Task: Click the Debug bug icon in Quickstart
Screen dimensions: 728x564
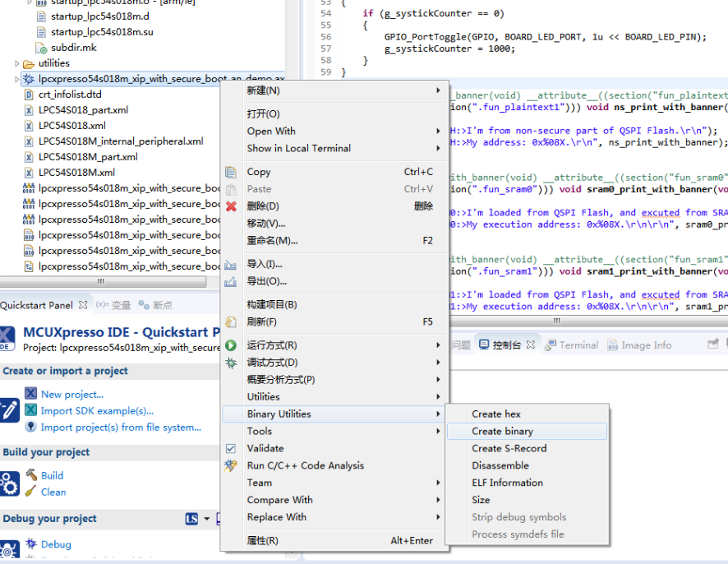Action: [31, 543]
